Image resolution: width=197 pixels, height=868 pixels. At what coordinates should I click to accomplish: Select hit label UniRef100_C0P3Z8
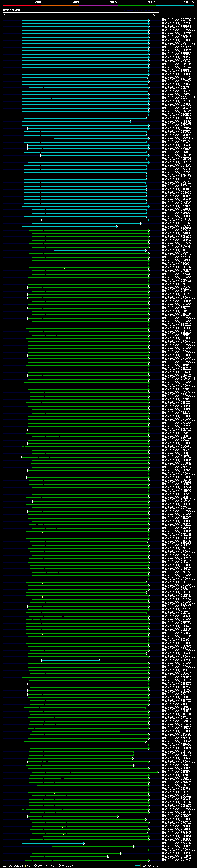click(x=177, y=108)
